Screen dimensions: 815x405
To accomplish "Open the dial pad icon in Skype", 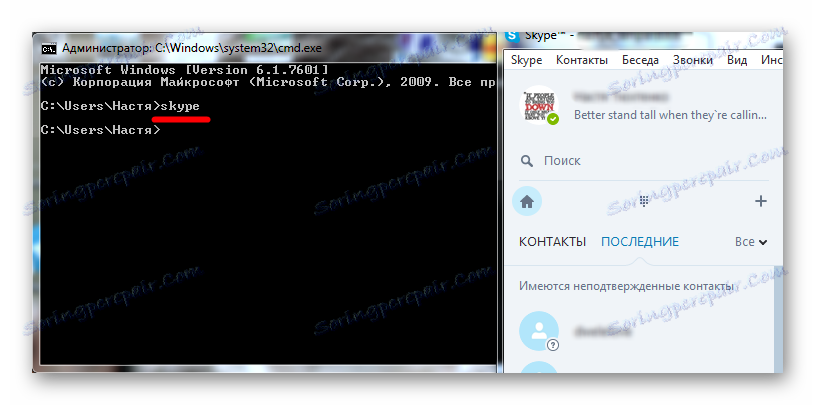I will coord(644,201).
